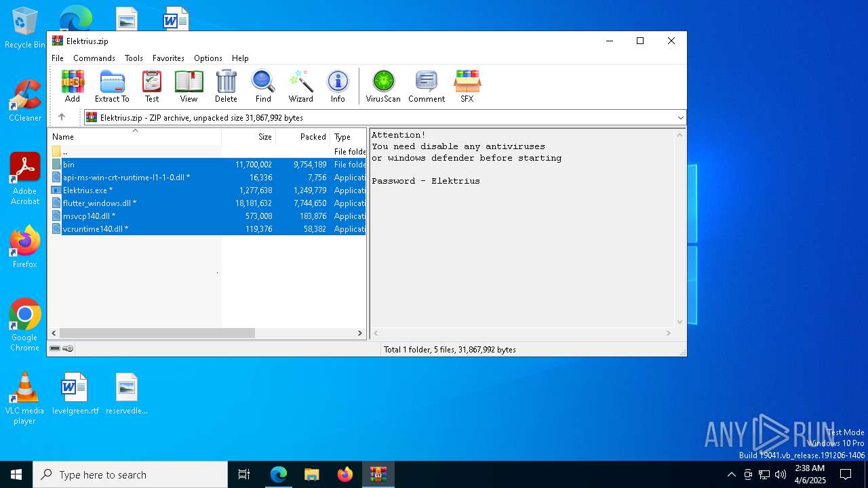Screen dimensions: 868x488
Task: Click the Extract To toolbar icon
Action: click(x=112, y=86)
